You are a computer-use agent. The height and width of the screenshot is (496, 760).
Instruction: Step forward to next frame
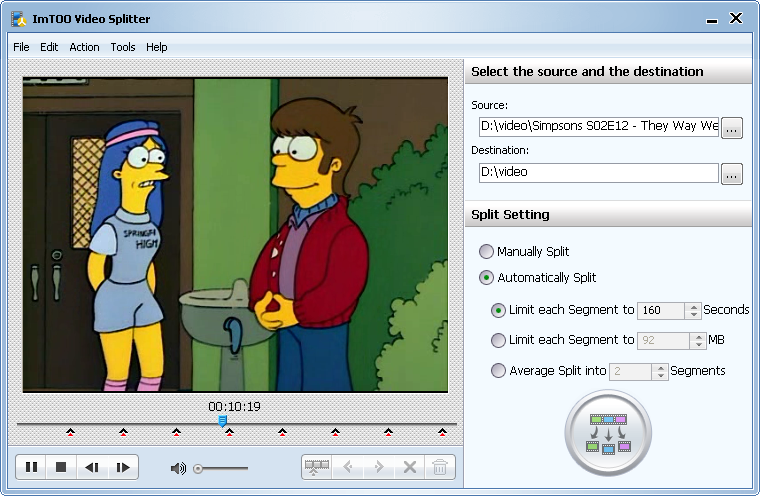tap(123, 467)
